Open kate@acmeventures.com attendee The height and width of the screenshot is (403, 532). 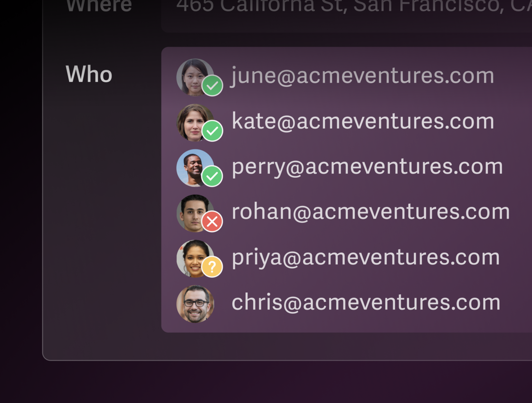click(362, 121)
